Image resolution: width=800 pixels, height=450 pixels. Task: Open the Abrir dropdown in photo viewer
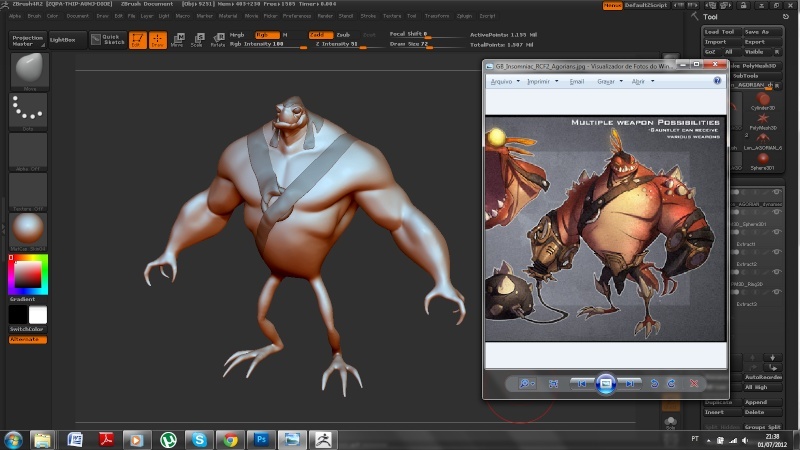pos(642,81)
